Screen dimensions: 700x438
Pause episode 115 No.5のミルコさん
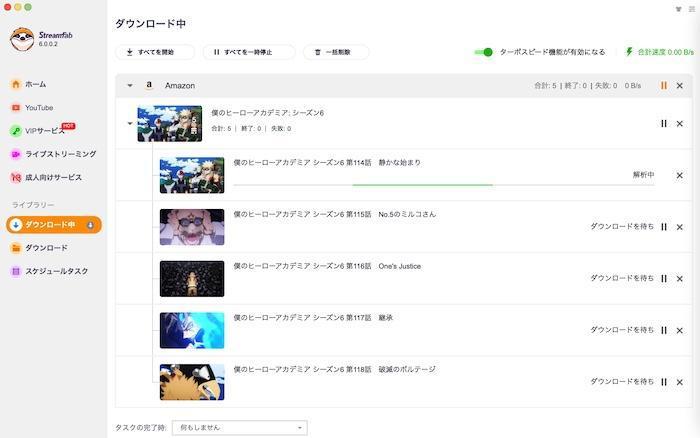[x=664, y=227]
